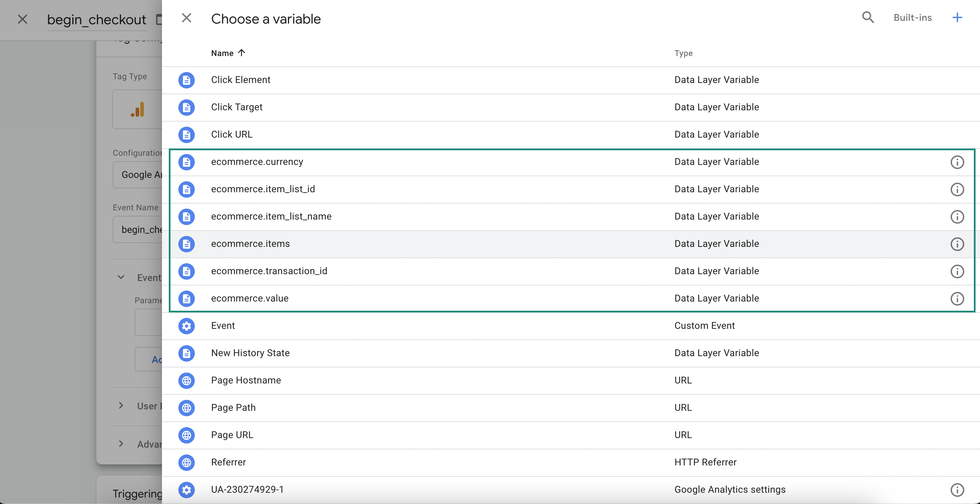The height and width of the screenshot is (504, 980).
Task: Collapse the Event Parameters section chevron
Action: pyautogui.click(x=121, y=278)
